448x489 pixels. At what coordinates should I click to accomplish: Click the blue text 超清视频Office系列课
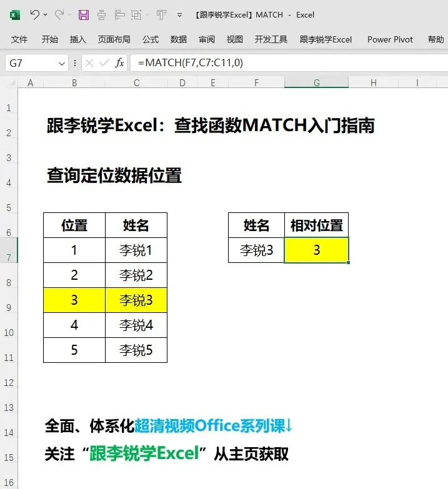(x=209, y=426)
